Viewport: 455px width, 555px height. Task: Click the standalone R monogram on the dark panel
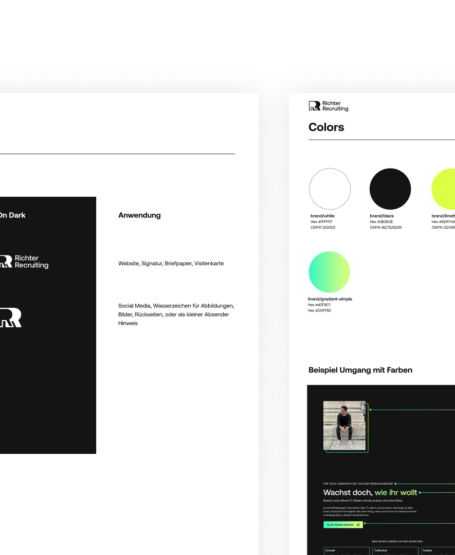11,317
